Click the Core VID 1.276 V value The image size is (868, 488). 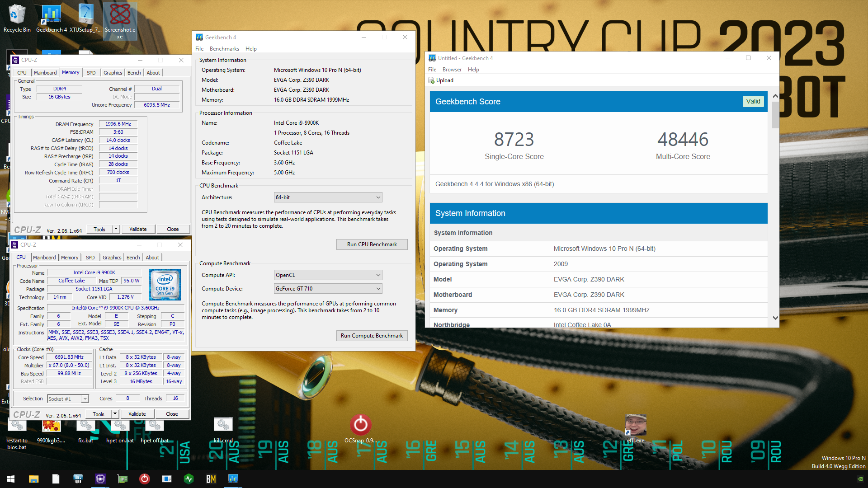pyautogui.click(x=125, y=297)
